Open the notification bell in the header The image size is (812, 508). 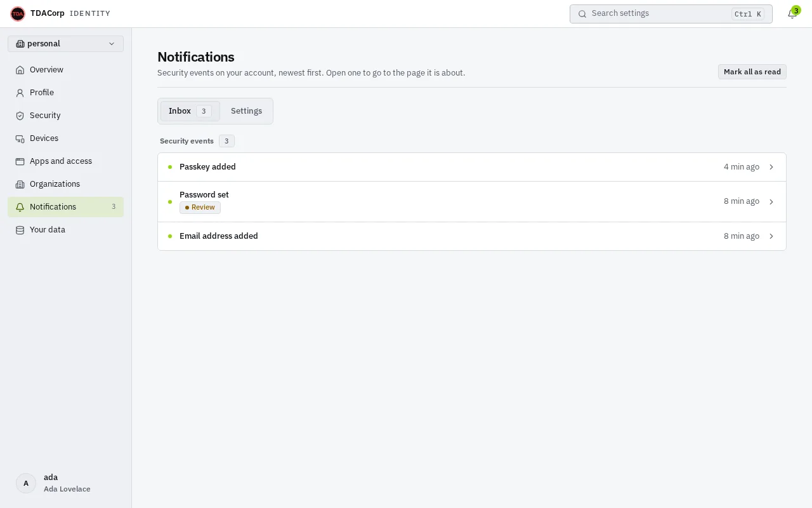click(x=792, y=14)
